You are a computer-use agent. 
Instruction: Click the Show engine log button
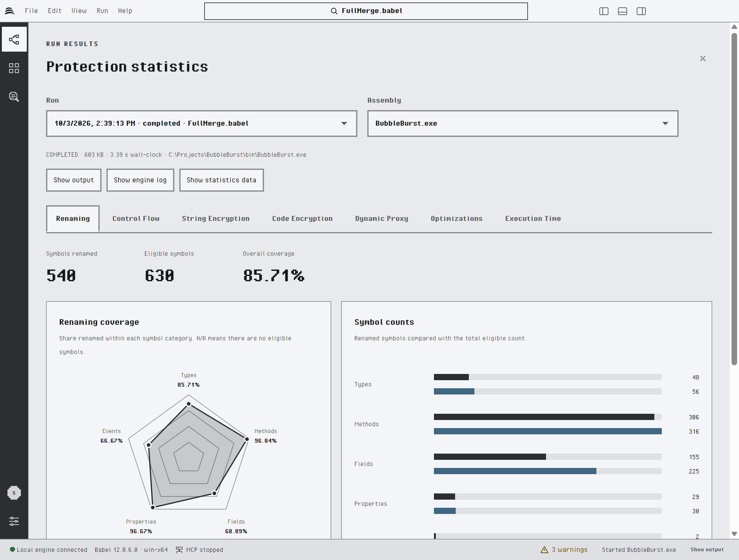(x=140, y=180)
